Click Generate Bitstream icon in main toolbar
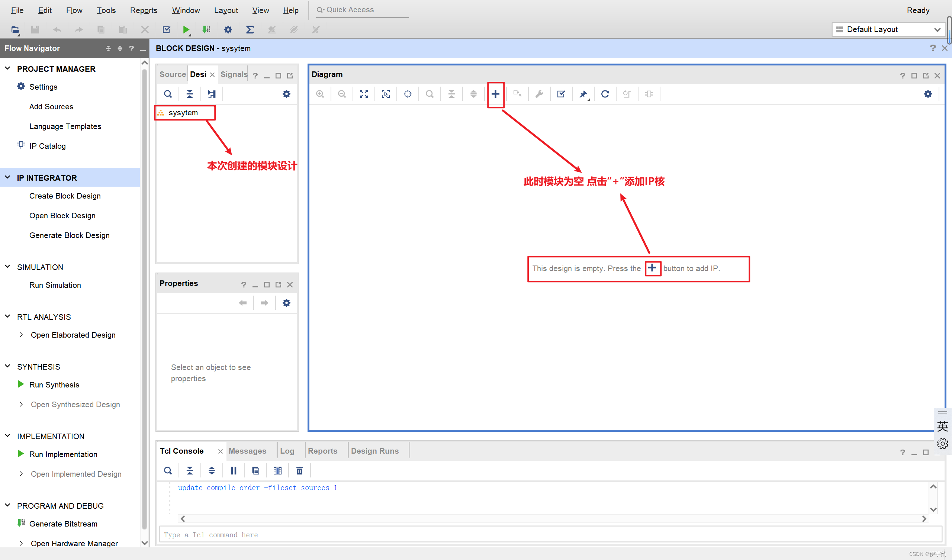Viewport: 952px width, 560px height. pyautogui.click(x=206, y=29)
